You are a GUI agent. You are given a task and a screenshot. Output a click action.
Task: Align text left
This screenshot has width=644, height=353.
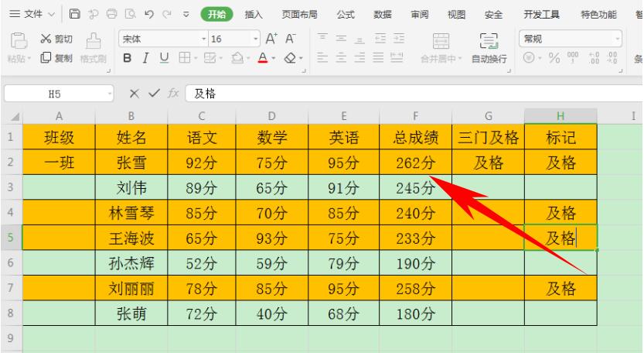click(x=322, y=57)
